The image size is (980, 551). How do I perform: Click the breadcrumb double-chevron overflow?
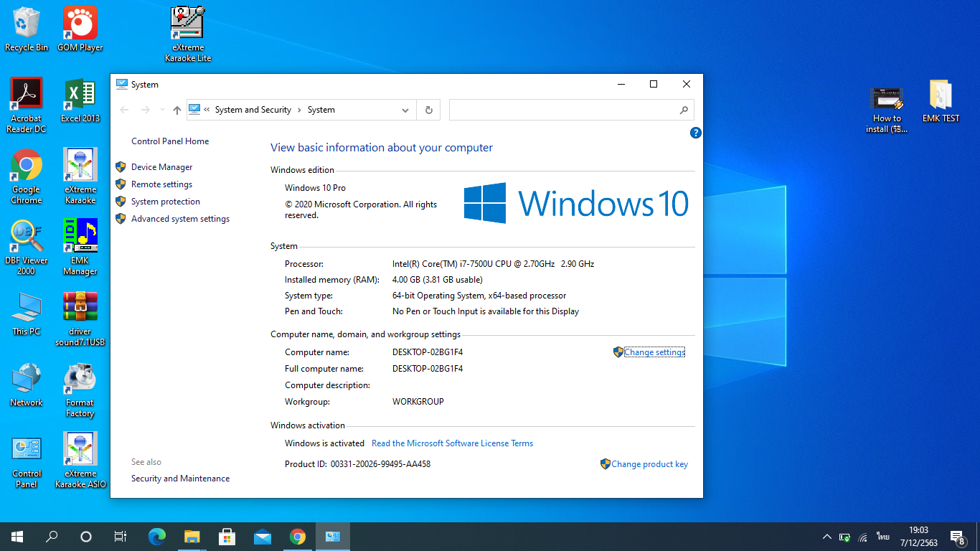point(207,110)
